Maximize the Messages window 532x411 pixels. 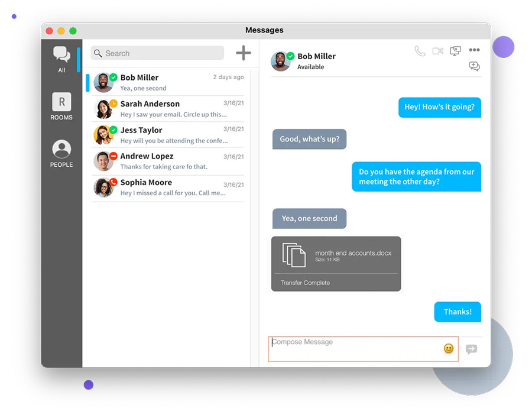[x=73, y=31]
